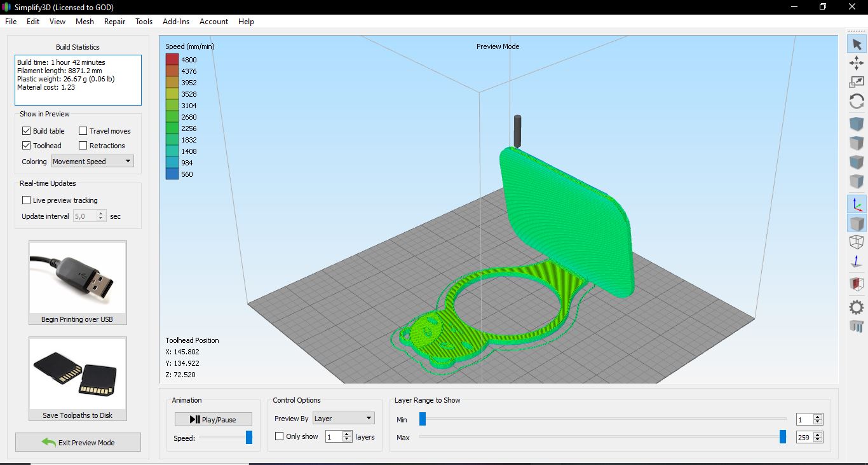Toggle solid model rendering
The height and width of the screenshot is (465, 868).
857,223
